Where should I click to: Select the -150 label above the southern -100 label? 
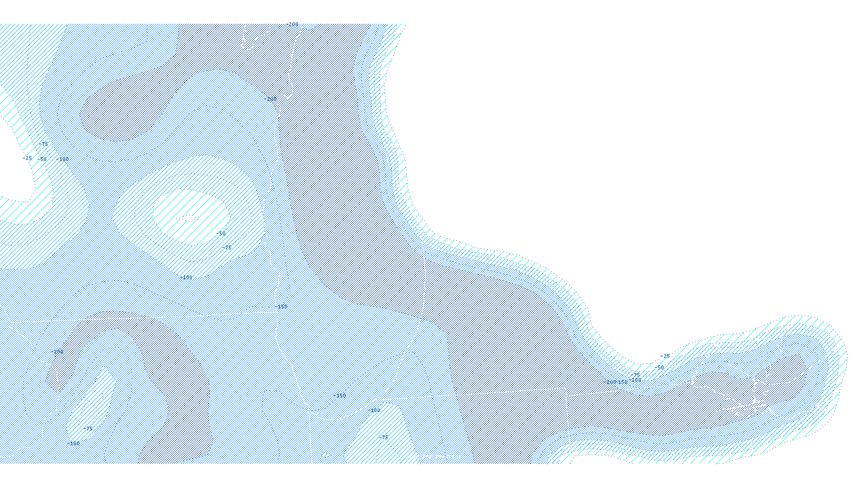click(x=340, y=396)
